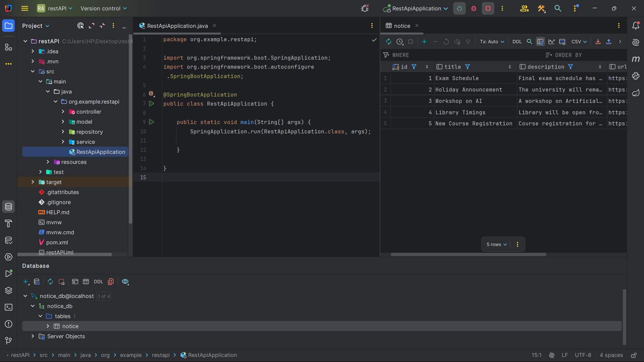644x362 pixels.
Task: Collapse all in Project panel
Action: [102, 26]
